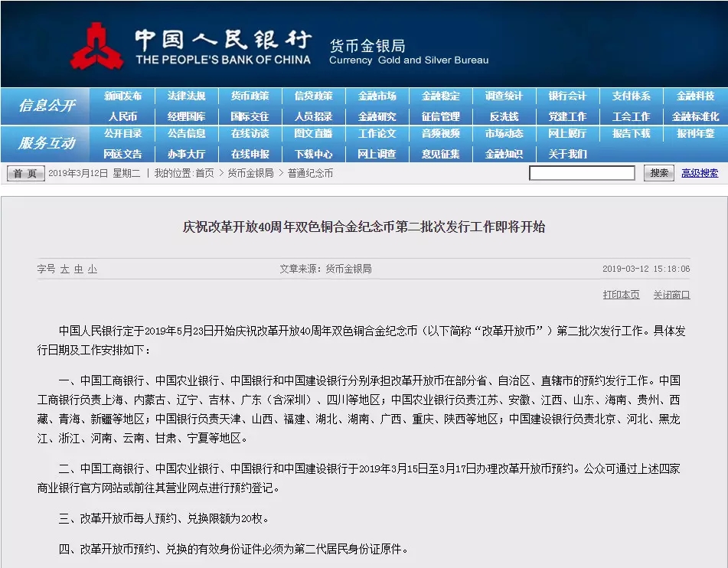
Task: Click the 打印本页 print link
Action: [621, 295]
